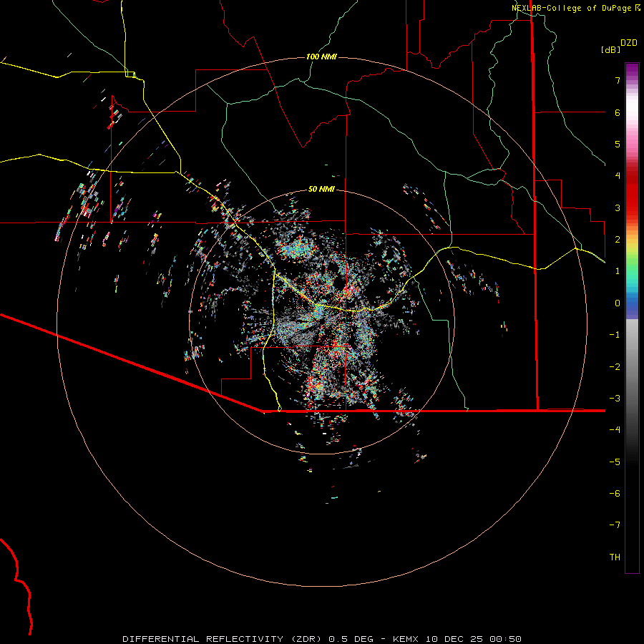
Task: Click the "5" value on the dB scale
Action: coord(618,144)
